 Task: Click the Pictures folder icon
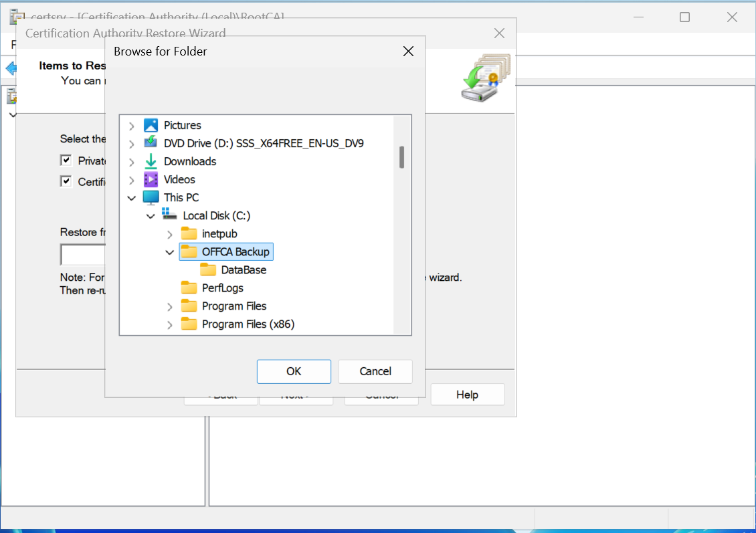[151, 125]
